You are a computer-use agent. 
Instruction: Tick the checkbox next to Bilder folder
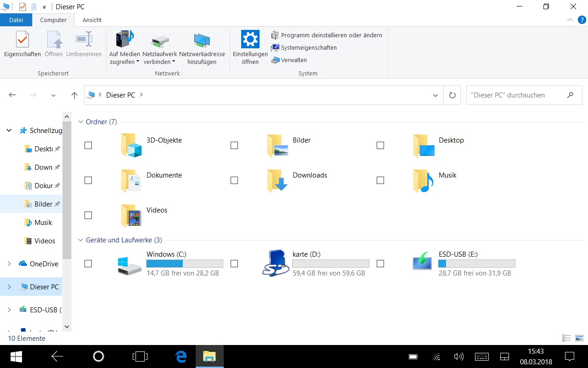(x=234, y=145)
